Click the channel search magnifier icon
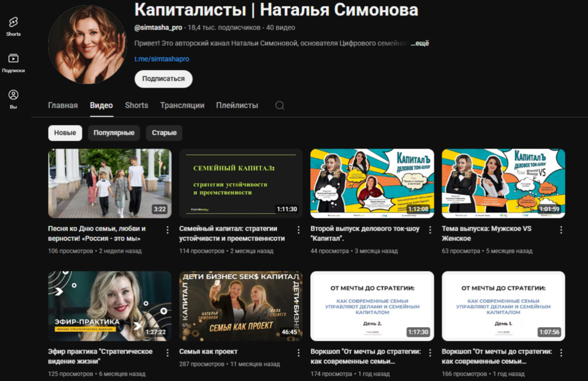This screenshot has height=381, width=588. pyautogui.click(x=280, y=105)
